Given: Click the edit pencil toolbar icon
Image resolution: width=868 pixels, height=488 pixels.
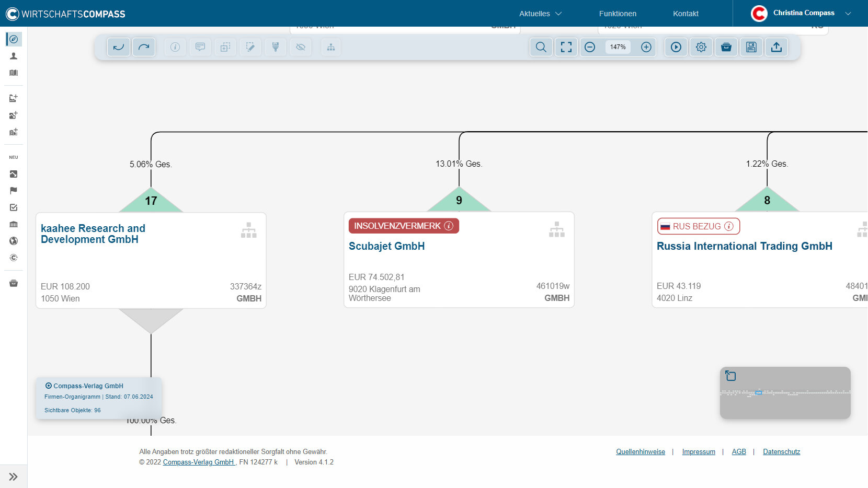Looking at the screenshot, I should pyautogui.click(x=250, y=47).
